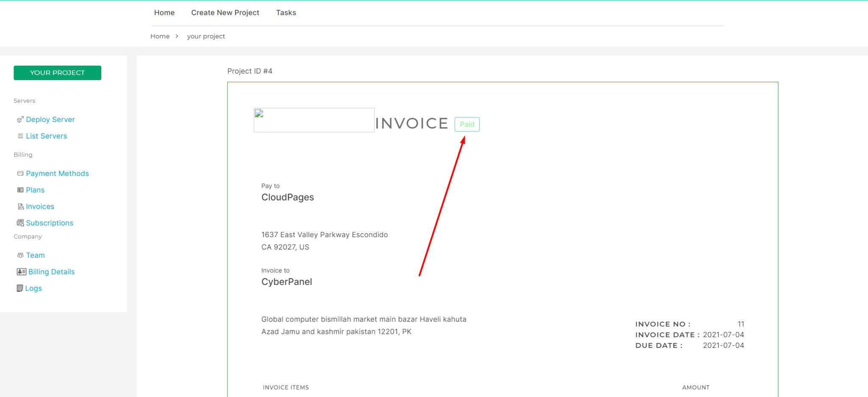Click the Payment Methods card icon

(20, 173)
